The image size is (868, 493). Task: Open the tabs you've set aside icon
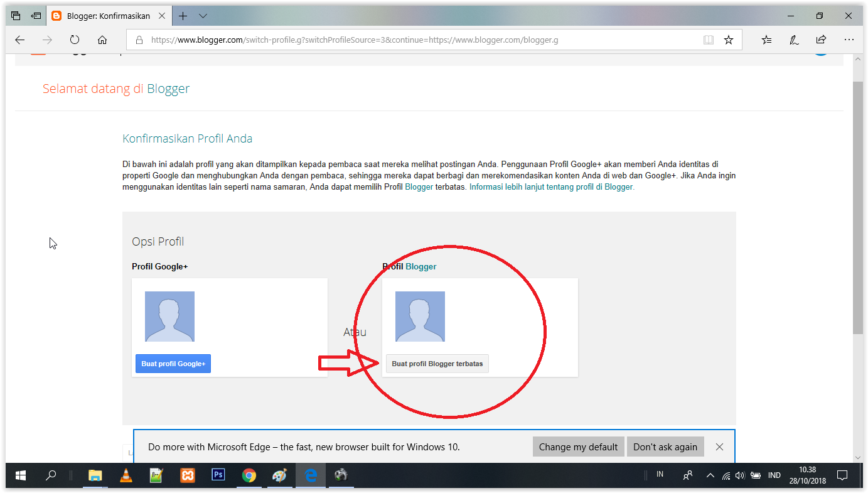(16, 16)
